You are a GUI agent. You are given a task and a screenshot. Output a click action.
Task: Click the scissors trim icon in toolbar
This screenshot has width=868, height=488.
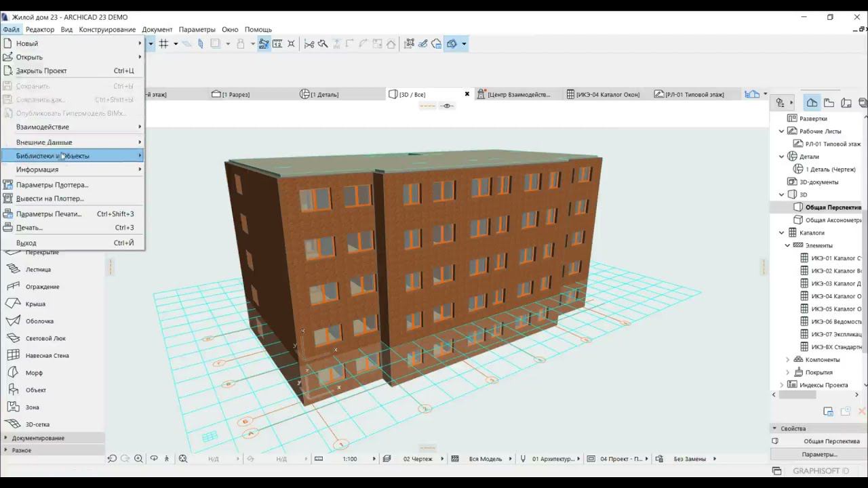pos(309,44)
